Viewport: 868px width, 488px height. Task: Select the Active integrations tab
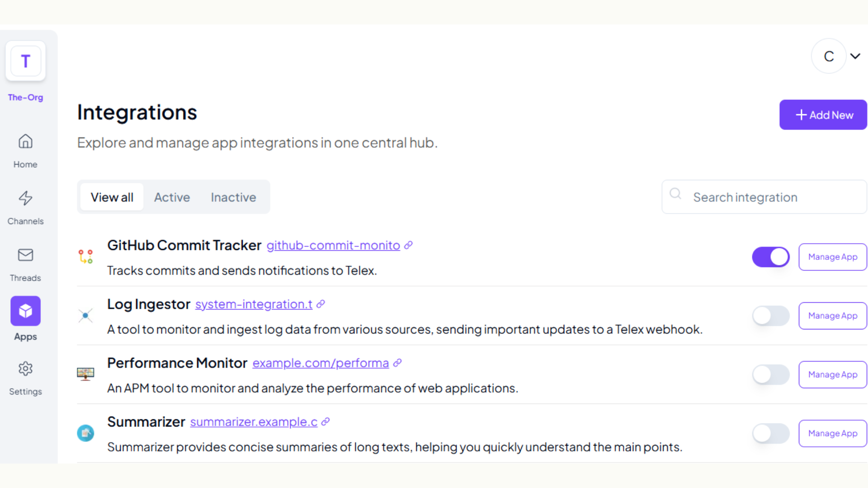(x=172, y=197)
